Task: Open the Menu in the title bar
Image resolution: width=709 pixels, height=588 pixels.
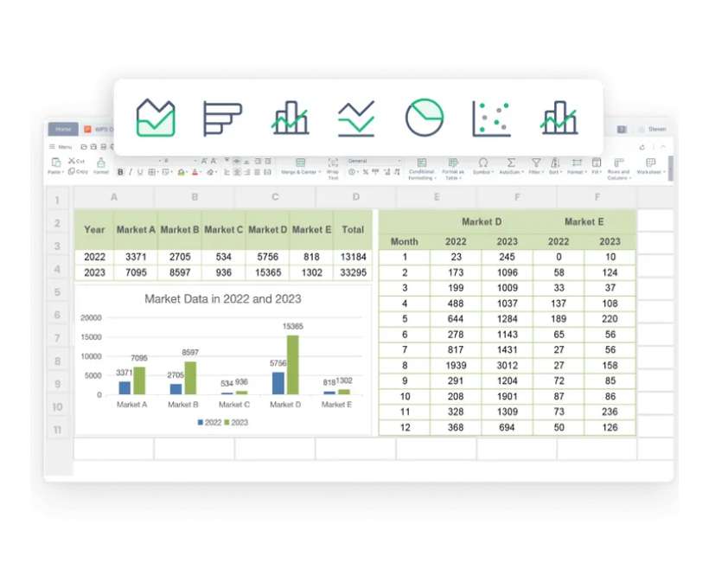Action: (x=59, y=145)
